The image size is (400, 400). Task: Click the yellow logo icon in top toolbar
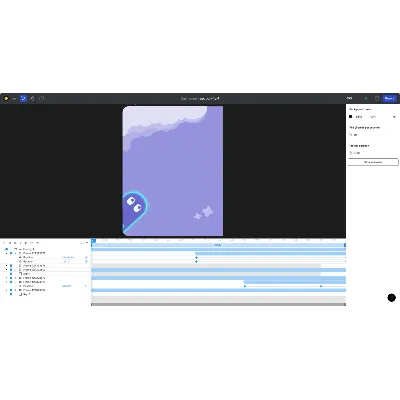point(6,98)
